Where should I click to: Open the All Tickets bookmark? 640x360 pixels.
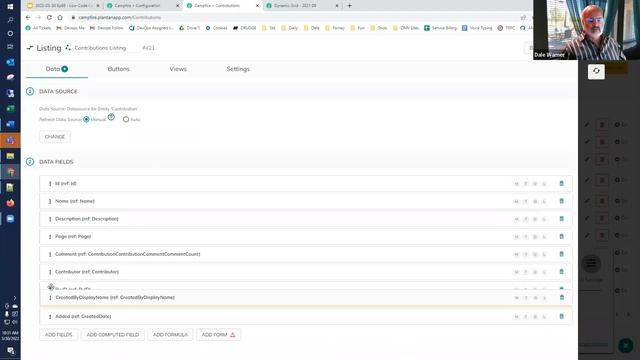click(38, 28)
